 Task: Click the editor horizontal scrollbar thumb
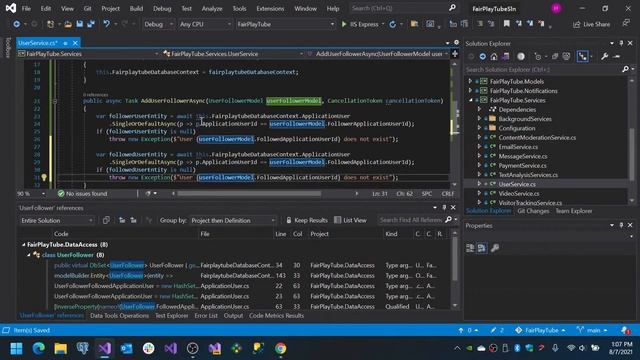coord(249,193)
